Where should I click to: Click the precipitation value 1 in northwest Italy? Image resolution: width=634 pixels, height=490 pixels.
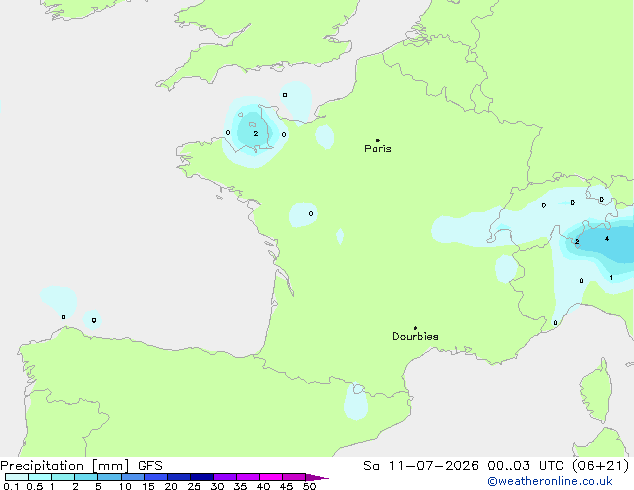[x=611, y=278]
